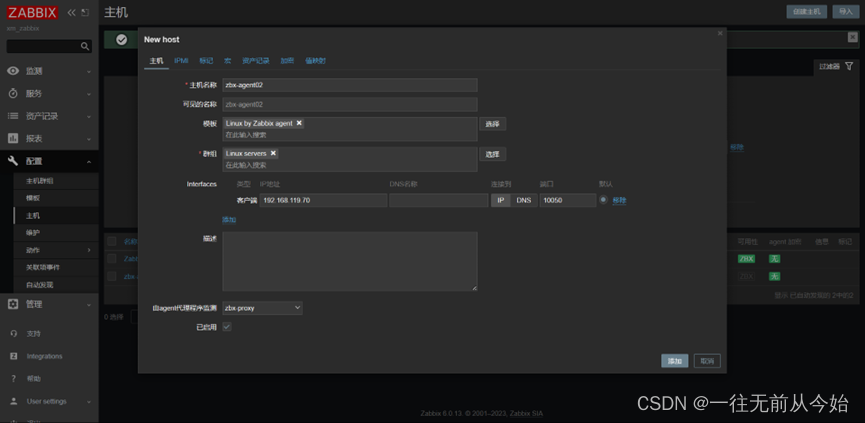This screenshot has width=865, height=423.
Task: Click grey ZBX availability badge in second row
Action: click(746, 276)
